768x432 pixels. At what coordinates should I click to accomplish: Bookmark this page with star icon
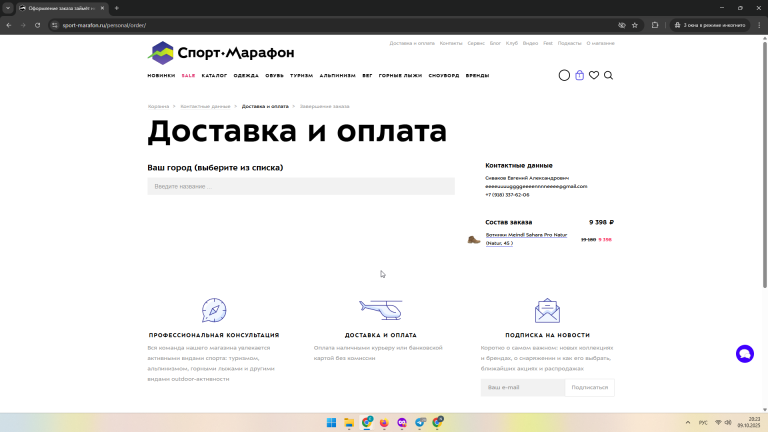click(635, 25)
